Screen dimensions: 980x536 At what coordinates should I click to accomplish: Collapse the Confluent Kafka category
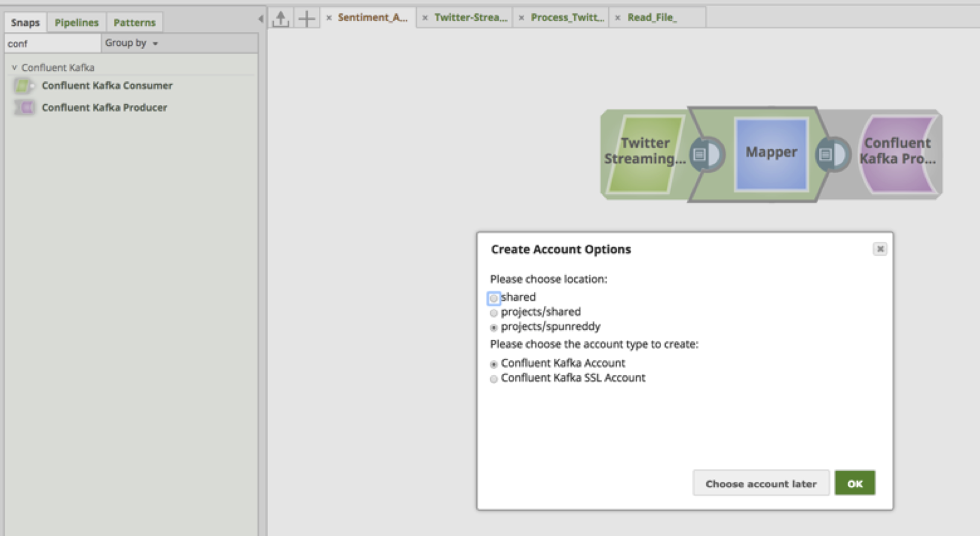pos(14,68)
